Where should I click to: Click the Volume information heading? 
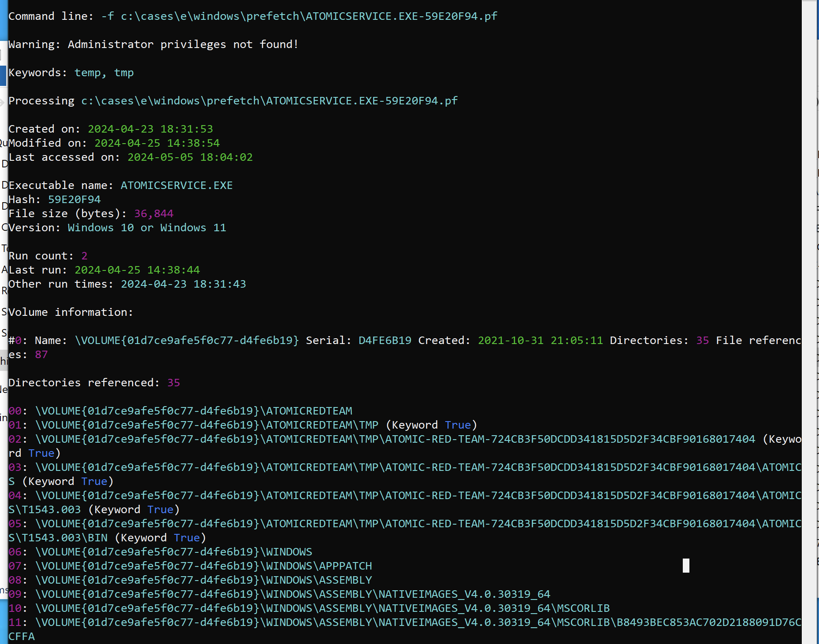pos(71,312)
